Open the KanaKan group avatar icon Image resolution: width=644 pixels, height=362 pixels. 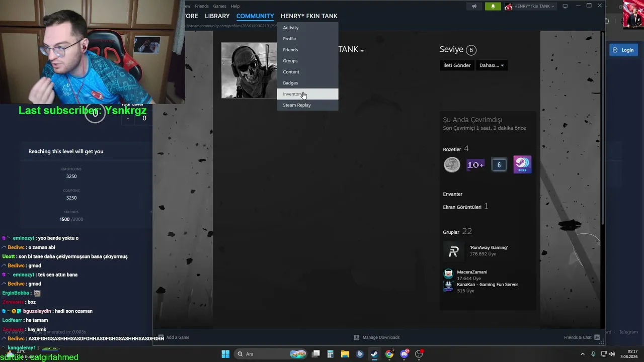(448, 286)
